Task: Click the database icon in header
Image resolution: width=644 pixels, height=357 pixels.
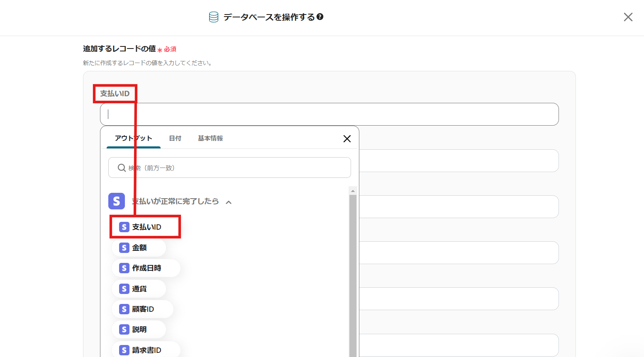Action: (x=214, y=17)
